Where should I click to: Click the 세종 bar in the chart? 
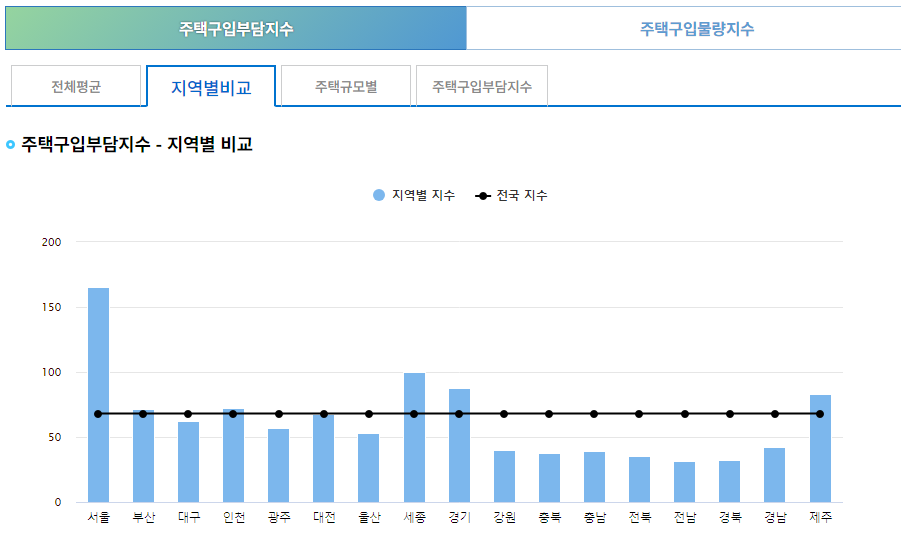point(414,437)
